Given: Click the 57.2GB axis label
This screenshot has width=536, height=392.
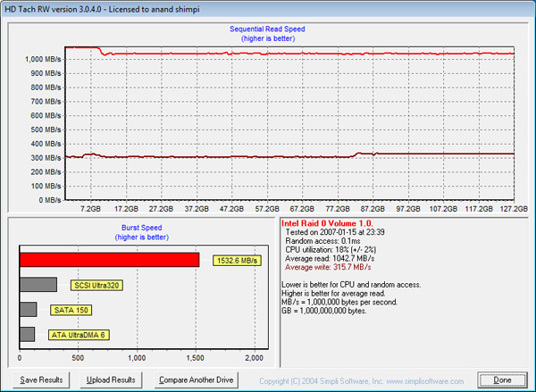Looking at the screenshot, I should tap(267, 208).
